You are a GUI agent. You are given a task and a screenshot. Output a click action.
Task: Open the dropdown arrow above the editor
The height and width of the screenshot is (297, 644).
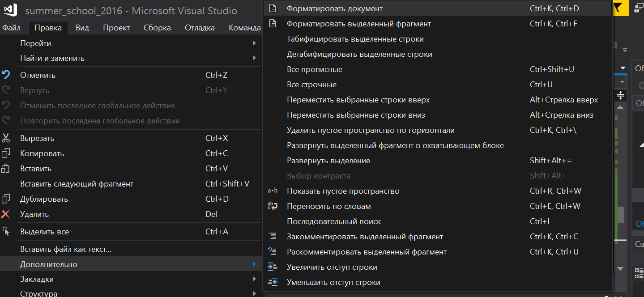coord(622,68)
